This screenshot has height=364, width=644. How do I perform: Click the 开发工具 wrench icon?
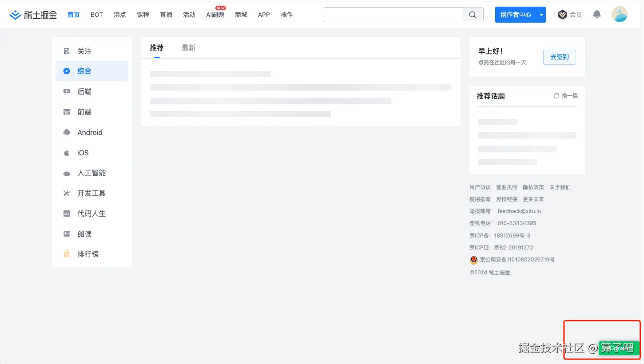(67, 193)
